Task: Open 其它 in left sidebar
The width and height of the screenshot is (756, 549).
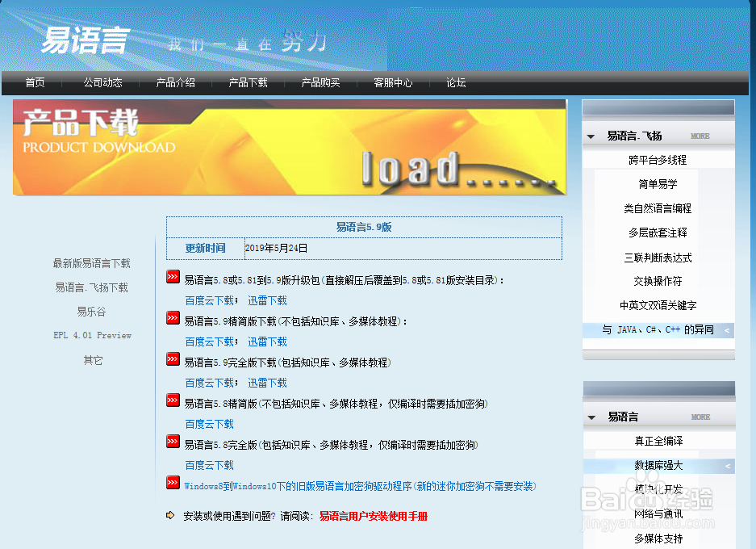Action: click(93, 360)
